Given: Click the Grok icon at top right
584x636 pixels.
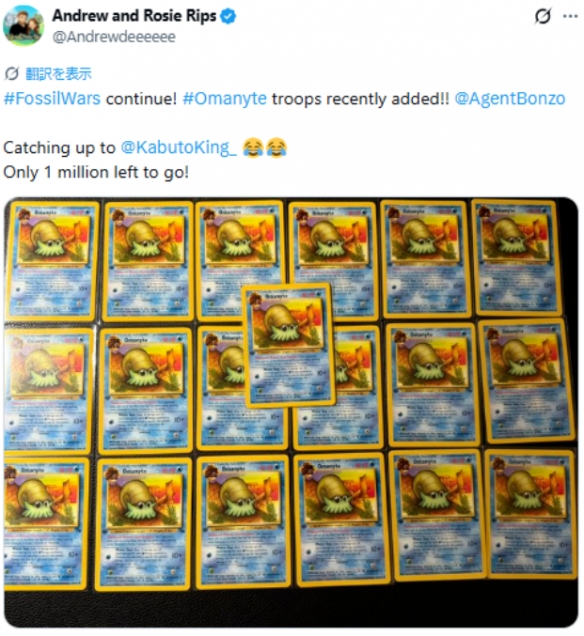Looking at the screenshot, I should click(542, 16).
